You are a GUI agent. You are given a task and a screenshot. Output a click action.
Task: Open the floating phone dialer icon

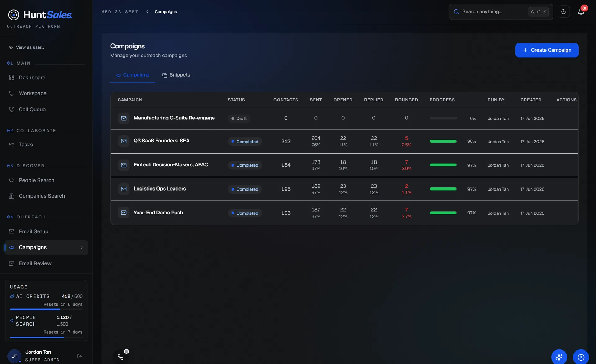point(120,357)
